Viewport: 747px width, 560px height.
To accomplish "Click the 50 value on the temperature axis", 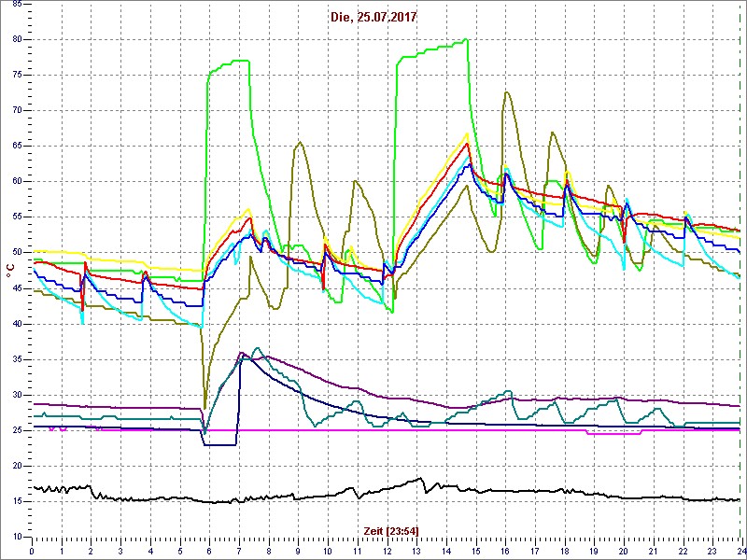I will pyautogui.click(x=16, y=252).
